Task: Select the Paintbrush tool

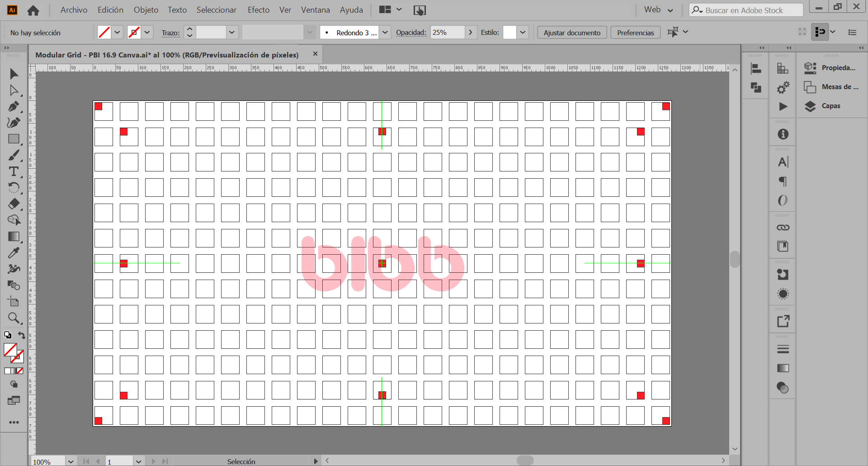Action: (14, 155)
